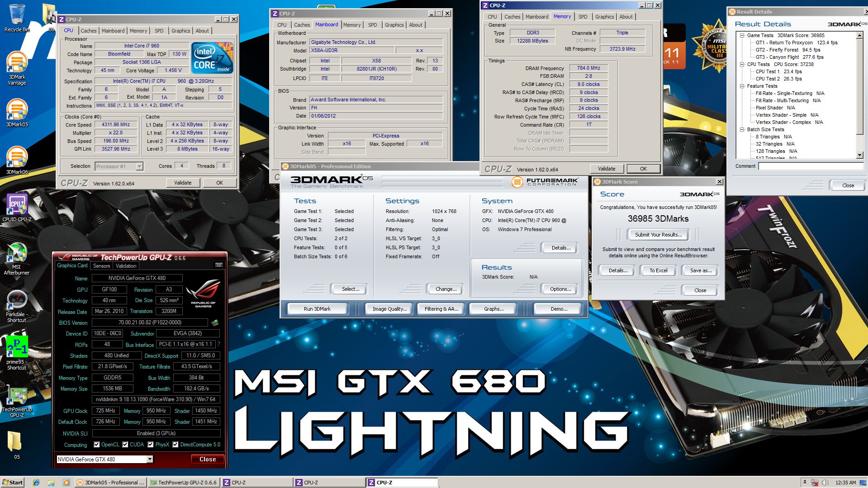Click the GPU-Z screenshot camera icon
Viewport: 868px width, 488px height.
coord(218,265)
